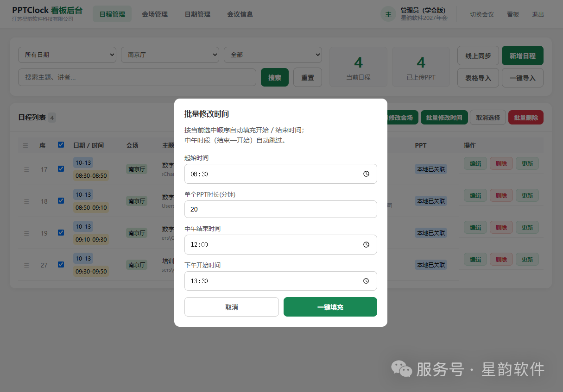Cancel the dialog with 取消 button
Image resolution: width=563 pixels, height=392 pixels.
pyautogui.click(x=232, y=307)
